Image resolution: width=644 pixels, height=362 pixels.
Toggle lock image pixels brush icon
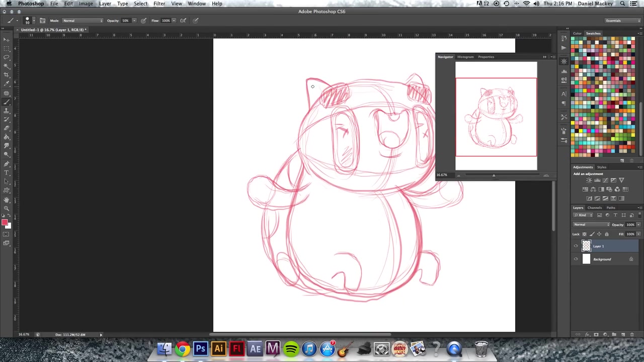pos(592,234)
